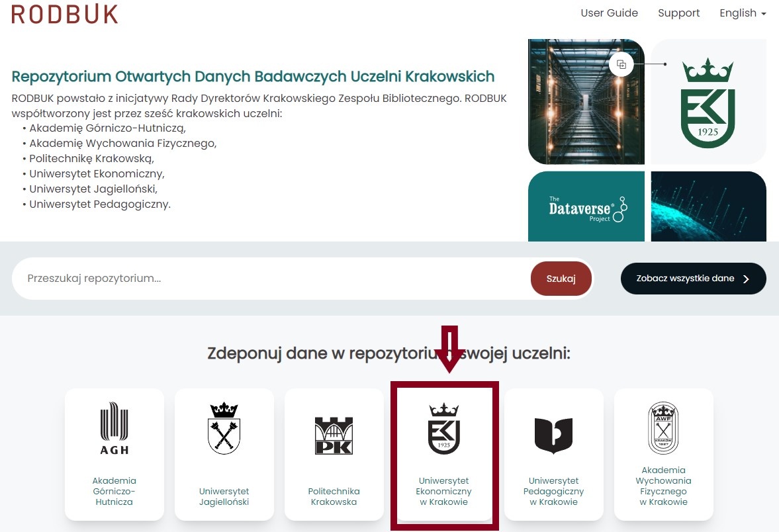This screenshot has width=779, height=532.
Task: Click the AWF Kraków oval emblem icon
Action: coord(663,427)
